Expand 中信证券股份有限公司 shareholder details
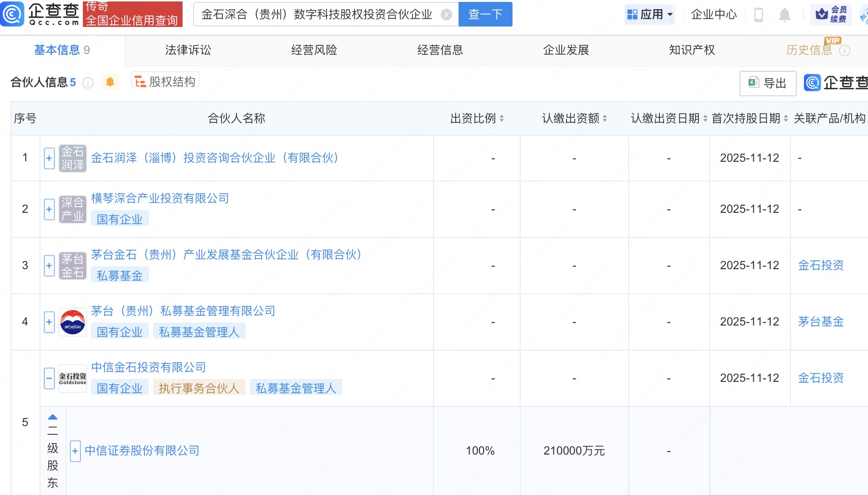The image size is (868, 495). (x=75, y=451)
